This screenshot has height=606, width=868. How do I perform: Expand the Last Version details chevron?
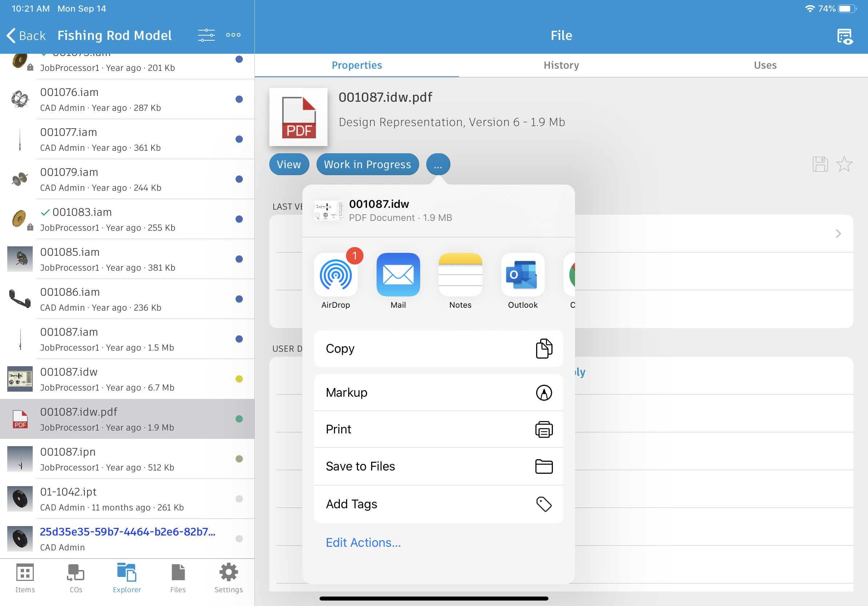839,234
